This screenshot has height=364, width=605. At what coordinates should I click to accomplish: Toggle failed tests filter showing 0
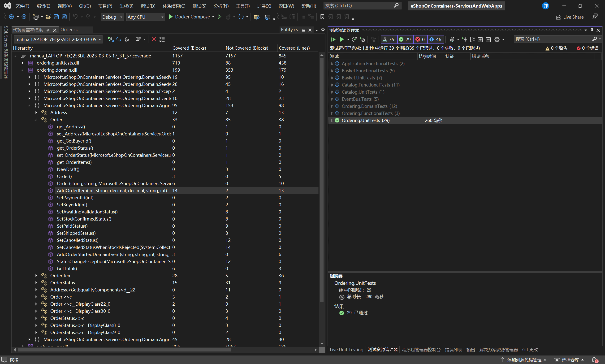421,39
